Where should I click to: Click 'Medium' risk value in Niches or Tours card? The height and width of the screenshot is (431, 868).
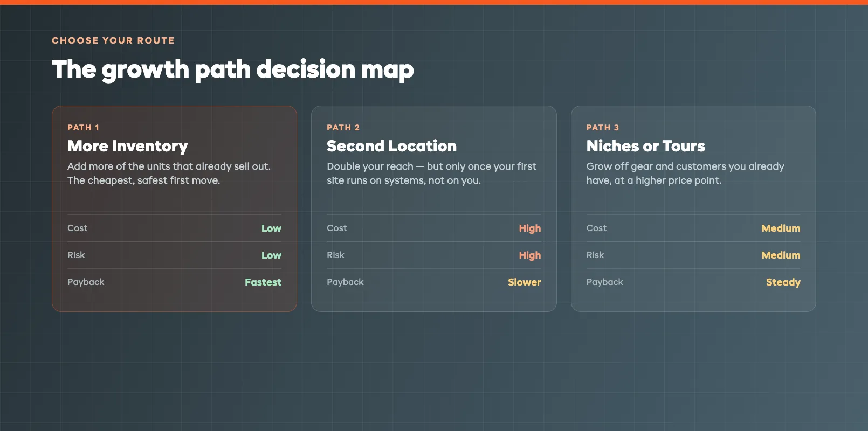tap(781, 255)
